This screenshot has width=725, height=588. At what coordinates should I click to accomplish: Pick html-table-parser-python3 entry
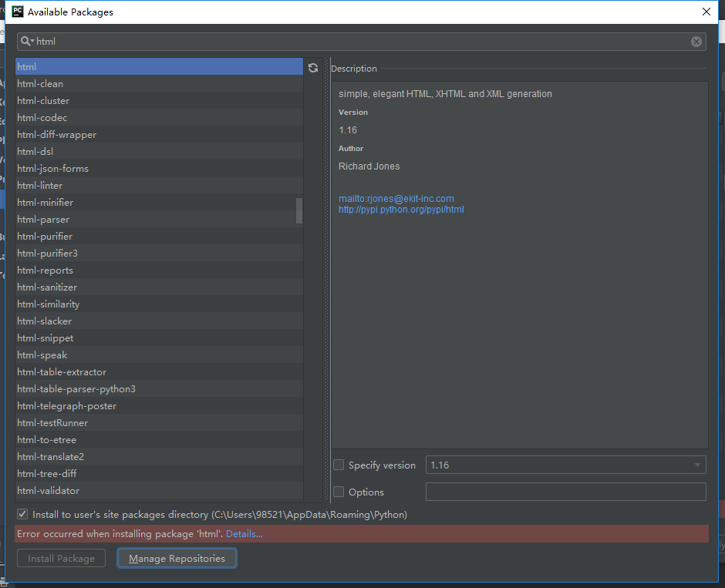tap(159, 389)
